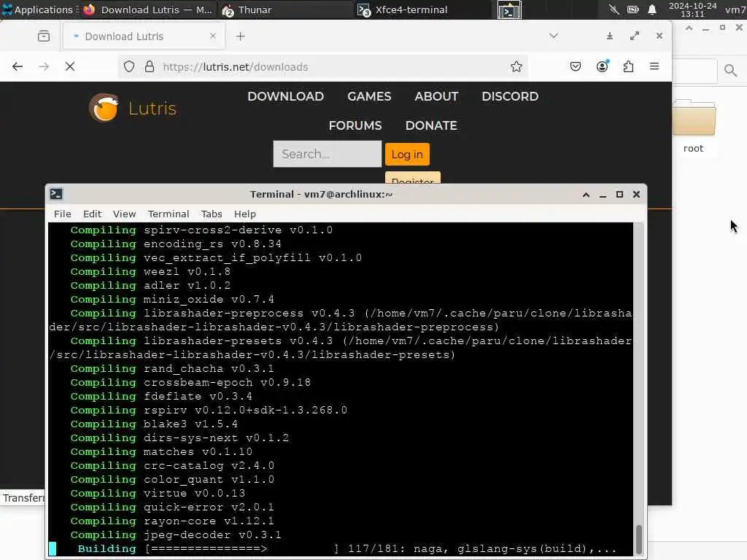Click the terminal window menu icon
The height and width of the screenshot is (560, 747).
point(56,194)
